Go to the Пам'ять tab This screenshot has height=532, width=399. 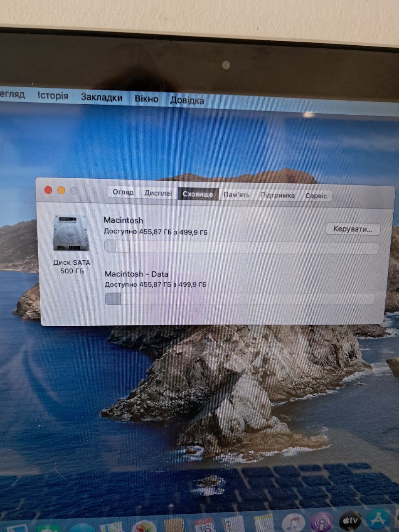coord(236,195)
